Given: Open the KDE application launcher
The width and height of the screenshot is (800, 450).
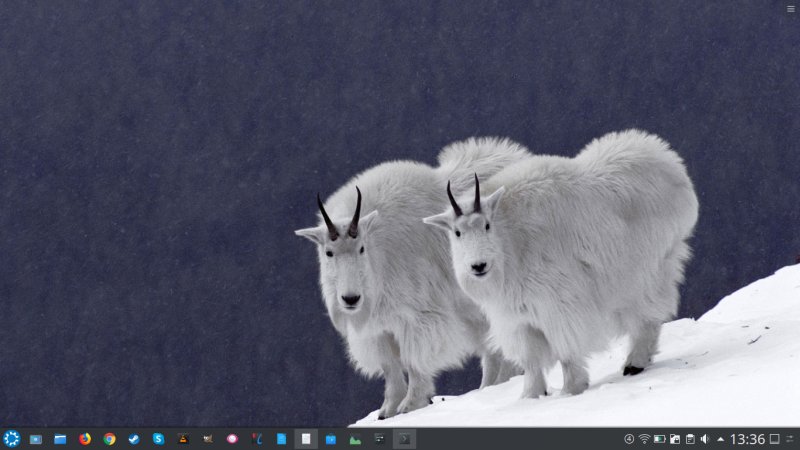Looking at the screenshot, I should tap(12, 439).
